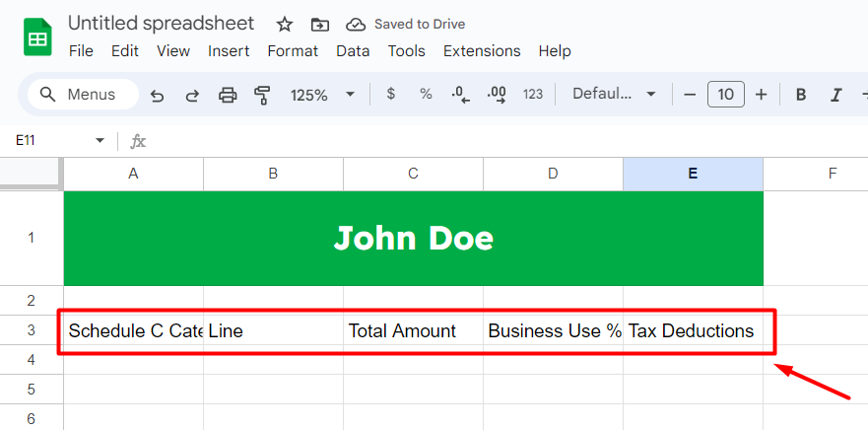Open more number formats 123
This screenshot has width=868, height=430.
(x=533, y=95)
